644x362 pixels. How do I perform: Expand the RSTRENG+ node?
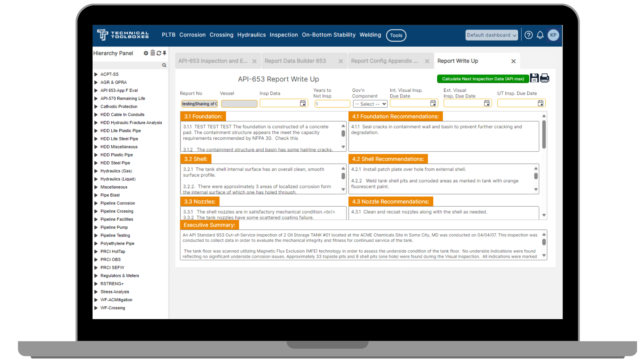[x=96, y=284]
